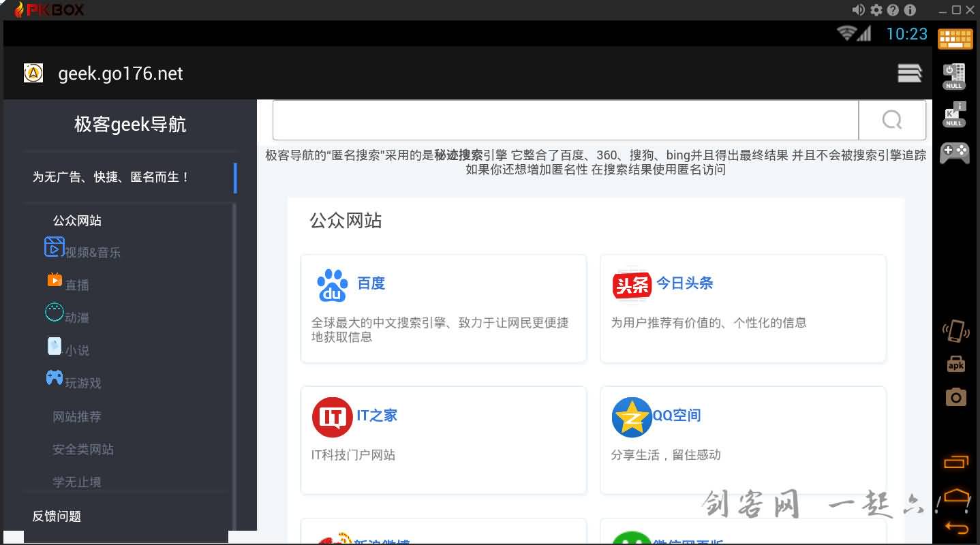
Task: Click the Baidu paw logo
Action: point(332,285)
